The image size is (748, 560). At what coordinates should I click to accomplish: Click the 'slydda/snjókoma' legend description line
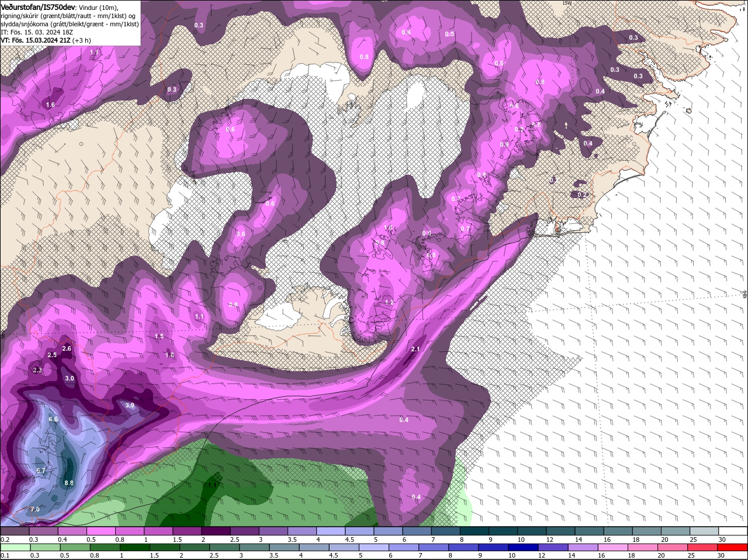pyautogui.click(x=69, y=23)
